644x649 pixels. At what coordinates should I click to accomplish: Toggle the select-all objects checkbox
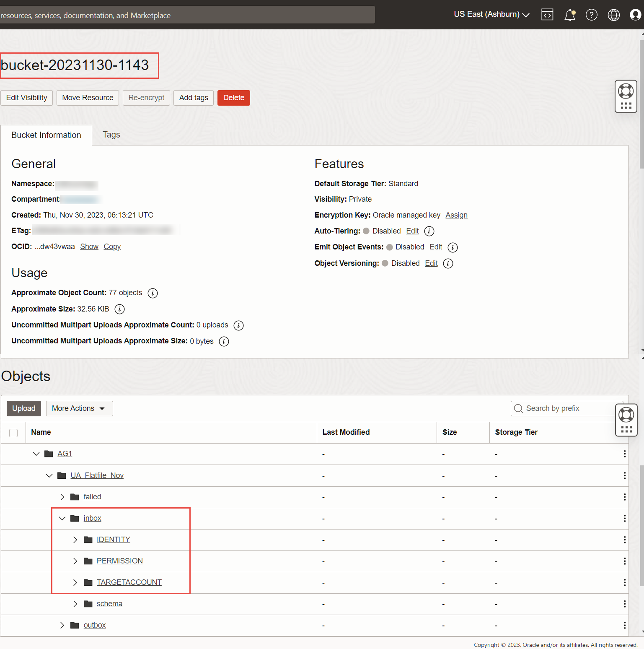[x=13, y=433]
